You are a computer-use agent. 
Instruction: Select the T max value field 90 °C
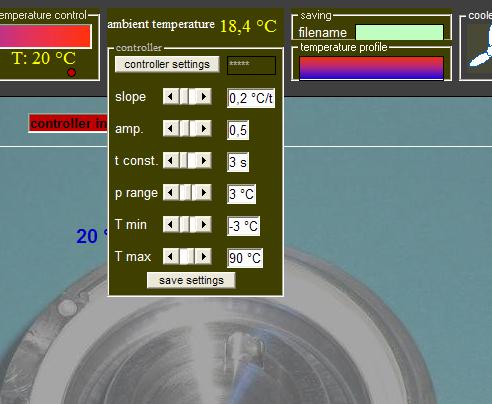245,258
